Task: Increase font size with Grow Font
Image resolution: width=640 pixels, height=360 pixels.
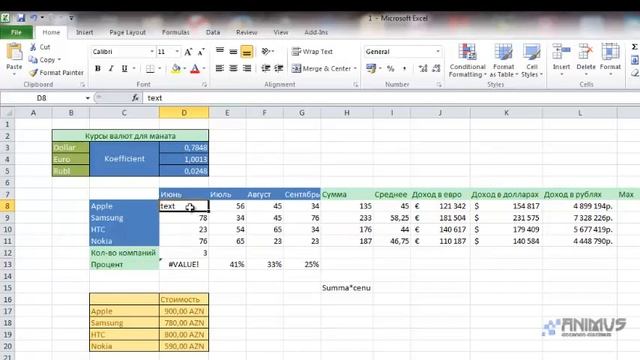Action: coord(188,52)
